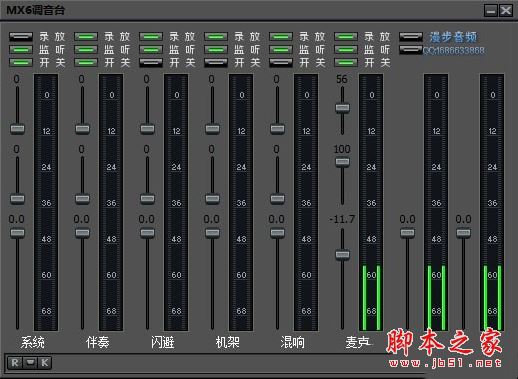Click the 麦克 channel level meter
The image size is (518, 379).
371,202
